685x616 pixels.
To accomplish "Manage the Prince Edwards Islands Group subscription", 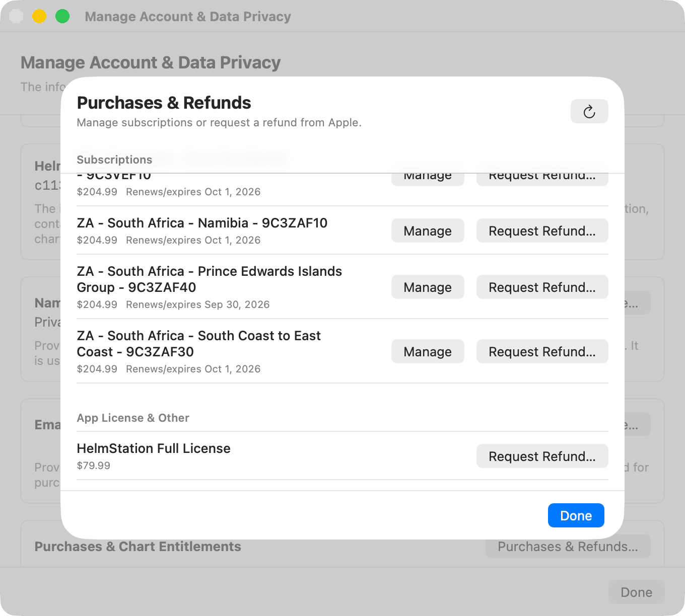I will point(428,287).
